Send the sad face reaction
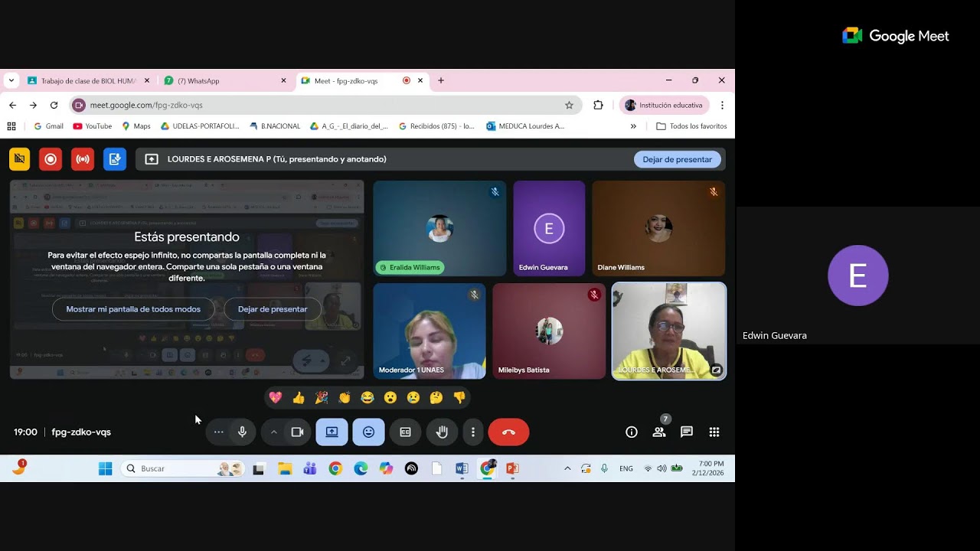The image size is (980, 551). (413, 397)
